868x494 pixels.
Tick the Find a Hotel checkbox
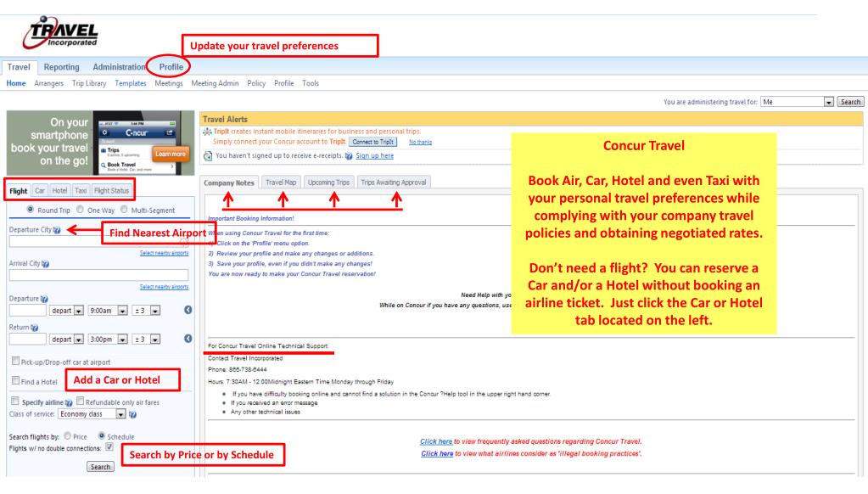pos(15,380)
